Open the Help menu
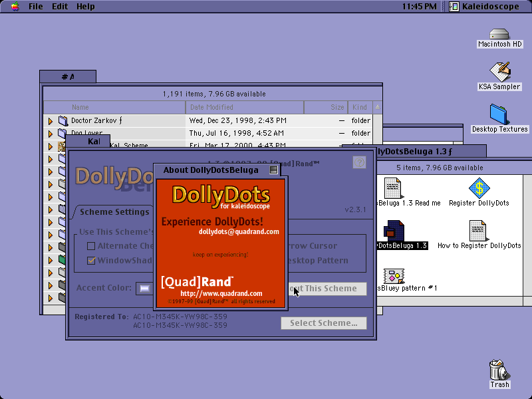The image size is (532, 399). coord(86,7)
